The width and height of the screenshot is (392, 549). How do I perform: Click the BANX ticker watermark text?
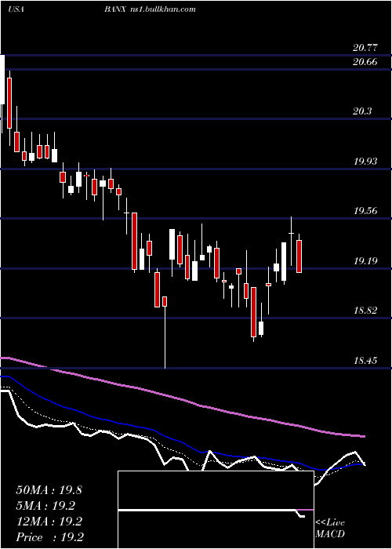point(114,9)
